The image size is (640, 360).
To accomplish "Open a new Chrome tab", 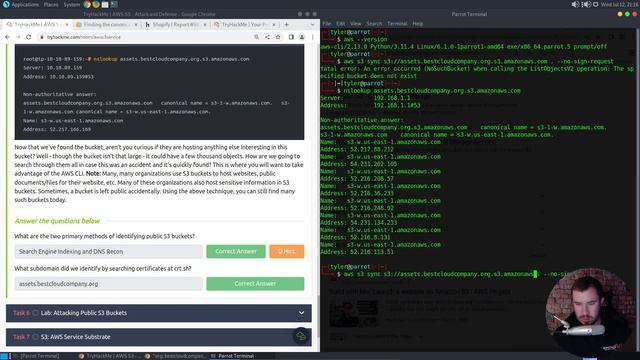I will [287, 24].
